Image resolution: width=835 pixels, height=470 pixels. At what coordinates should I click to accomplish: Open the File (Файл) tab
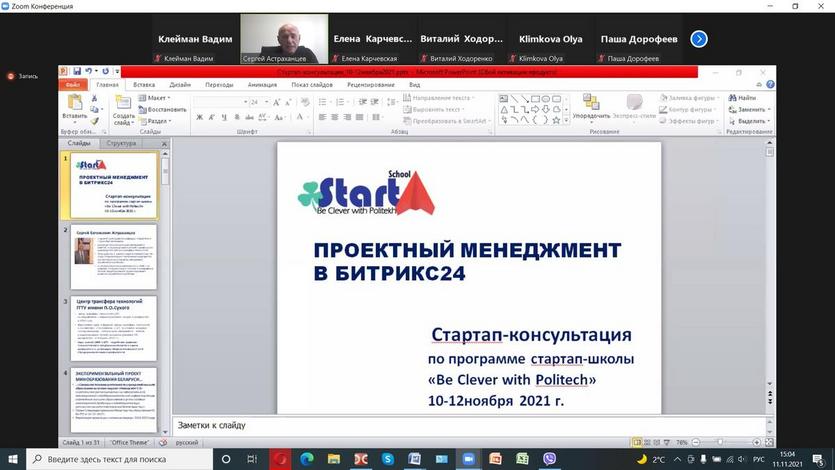tap(73, 85)
